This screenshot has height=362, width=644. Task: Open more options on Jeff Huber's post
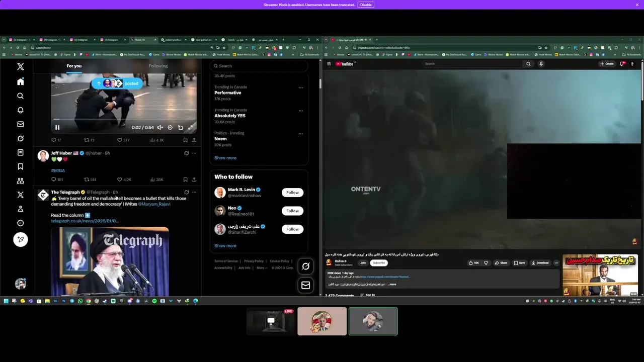tap(194, 153)
